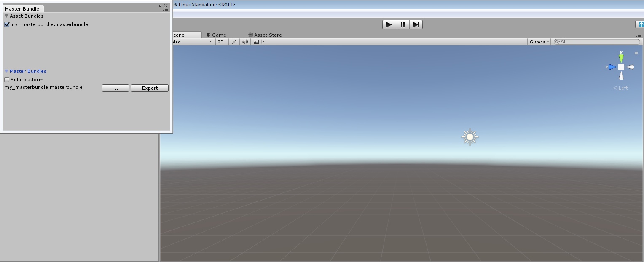Image resolution: width=644 pixels, height=262 pixels.
Task: Toggle scene effects with the image icon
Action: coord(256,42)
